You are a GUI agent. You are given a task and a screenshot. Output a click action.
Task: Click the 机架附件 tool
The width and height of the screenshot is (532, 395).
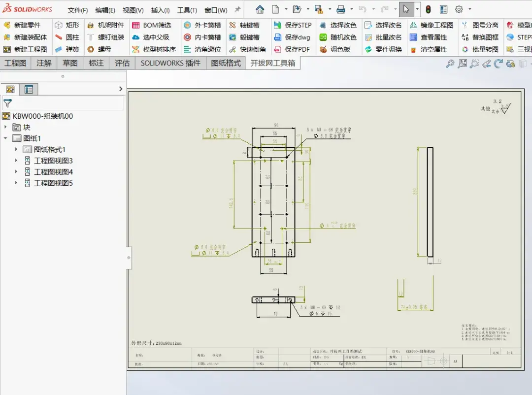(x=106, y=25)
